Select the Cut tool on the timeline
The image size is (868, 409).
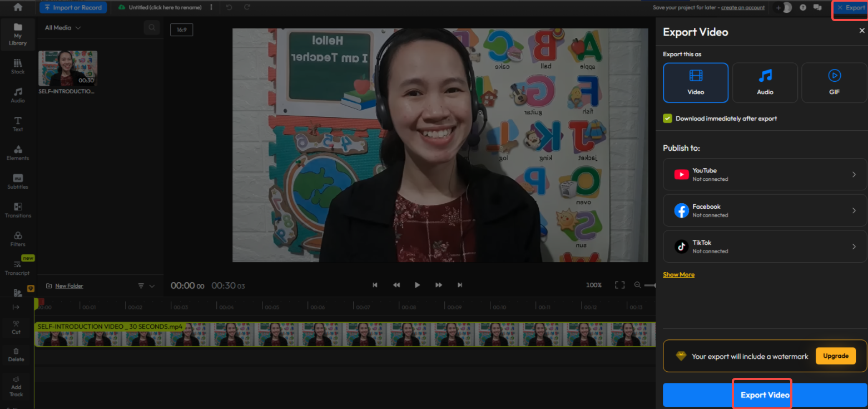[16, 328]
